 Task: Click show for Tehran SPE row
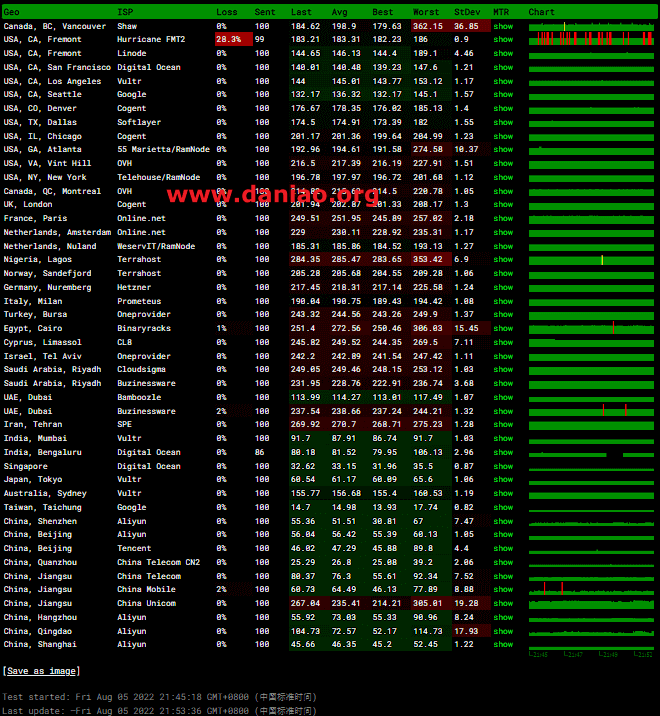click(503, 424)
